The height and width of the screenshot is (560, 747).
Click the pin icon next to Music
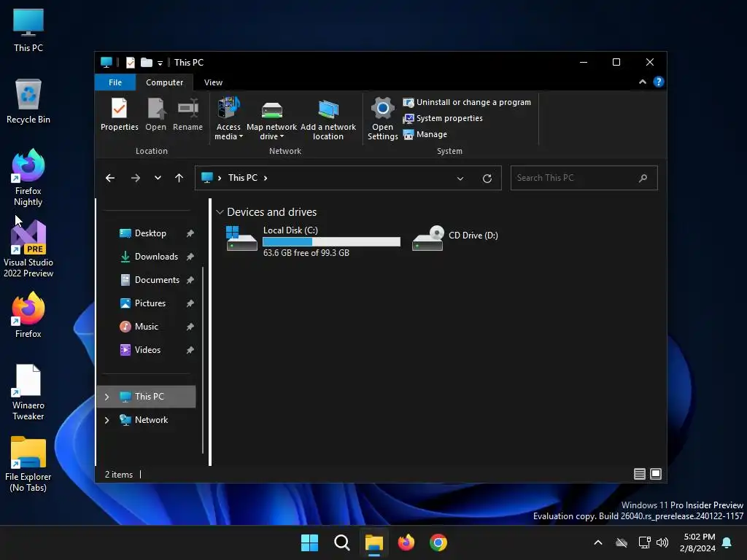pyautogui.click(x=190, y=327)
